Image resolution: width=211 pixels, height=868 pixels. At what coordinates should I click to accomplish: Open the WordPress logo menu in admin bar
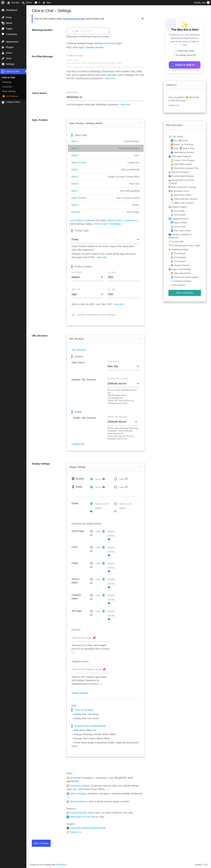(3, 2)
